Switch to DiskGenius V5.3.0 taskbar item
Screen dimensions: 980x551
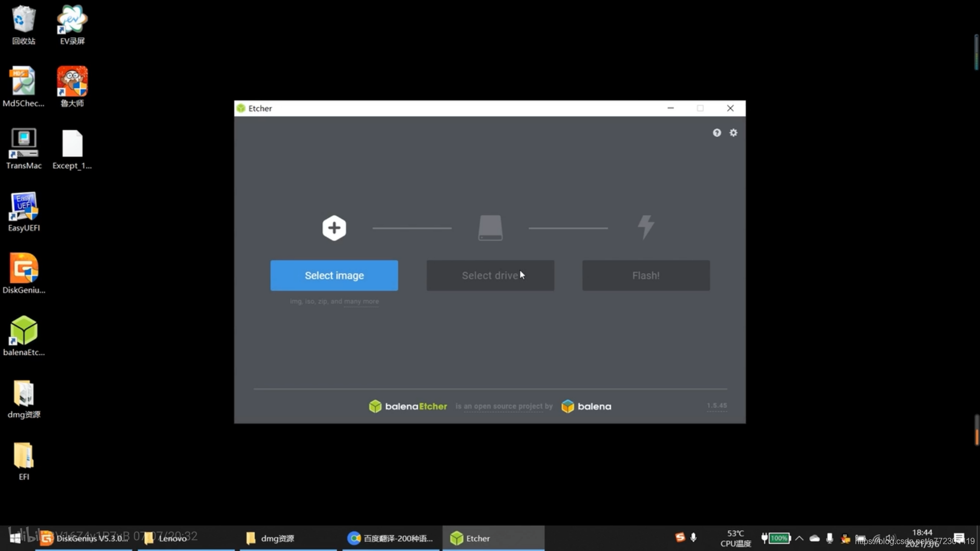(x=84, y=538)
